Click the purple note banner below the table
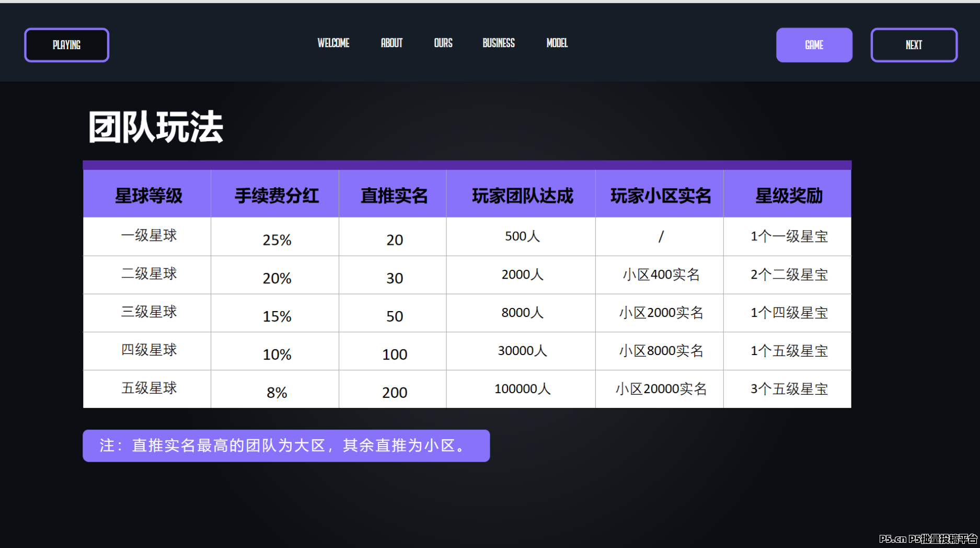 [286, 446]
